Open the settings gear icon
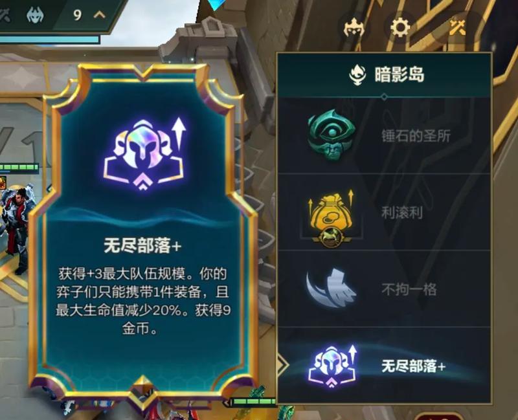This screenshot has height=420, width=518. 400,27
